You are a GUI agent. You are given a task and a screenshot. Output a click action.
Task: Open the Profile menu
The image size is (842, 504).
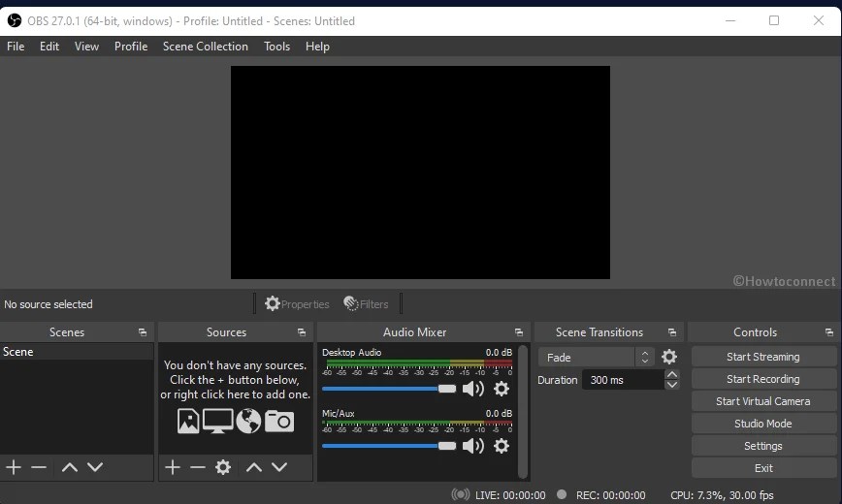tap(131, 47)
